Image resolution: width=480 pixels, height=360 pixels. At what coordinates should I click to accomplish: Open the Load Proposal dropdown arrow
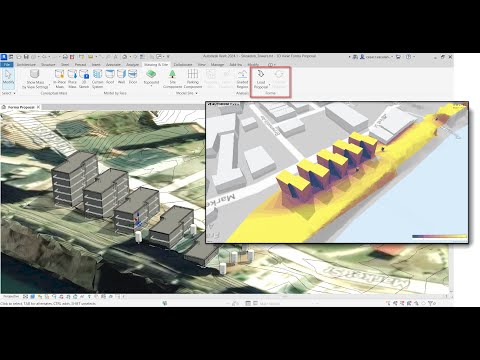point(269,84)
